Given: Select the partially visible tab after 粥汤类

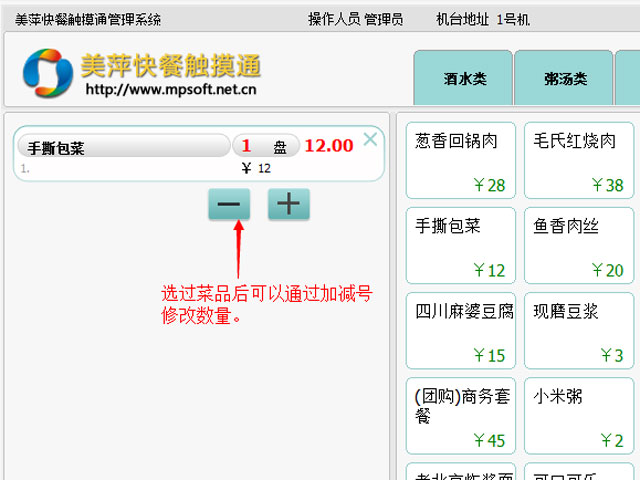Looking at the screenshot, I should [x=629, y=78].
